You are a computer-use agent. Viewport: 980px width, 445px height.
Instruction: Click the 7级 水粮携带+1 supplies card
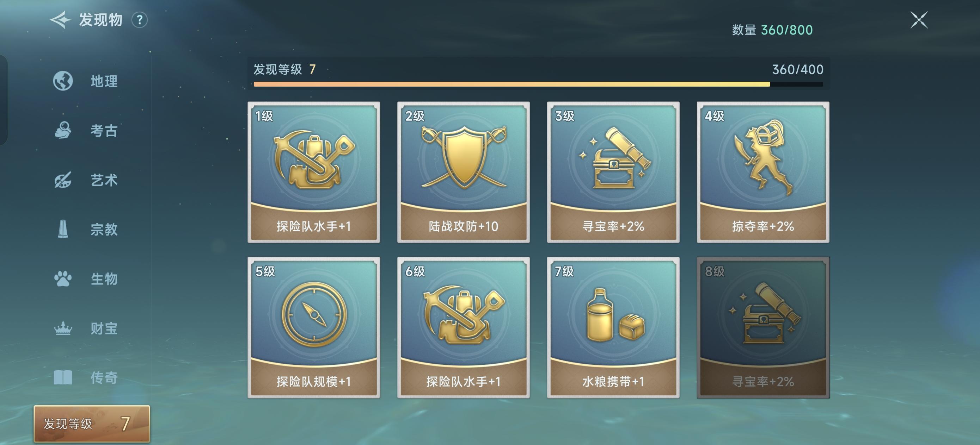tap(613, 327)
